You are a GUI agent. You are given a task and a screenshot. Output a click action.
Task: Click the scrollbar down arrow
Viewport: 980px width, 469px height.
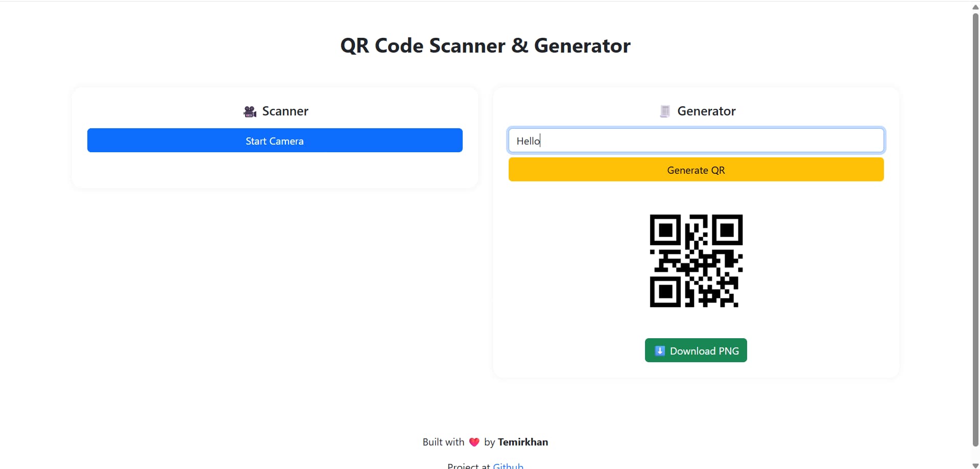975,465
